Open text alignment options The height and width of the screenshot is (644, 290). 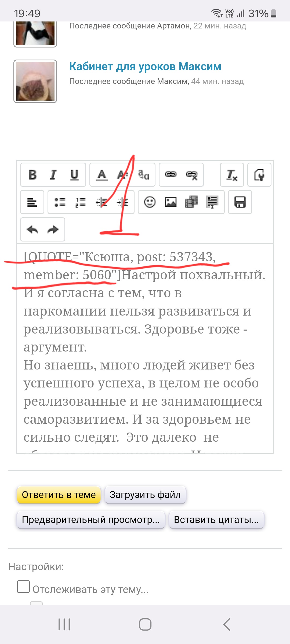click(32, 202)
